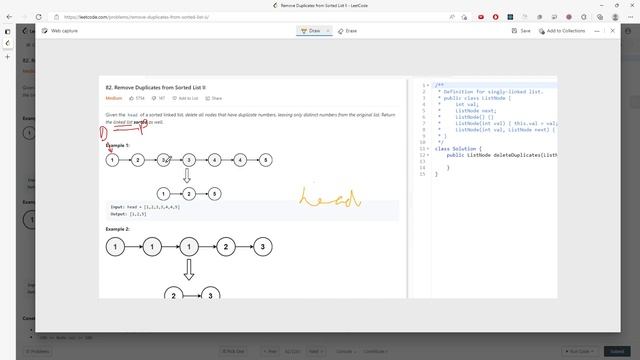Click the info icon on dark right strip
Image resolution: width=640 pixels, height=360 pixels.
[x=628, y=31]
